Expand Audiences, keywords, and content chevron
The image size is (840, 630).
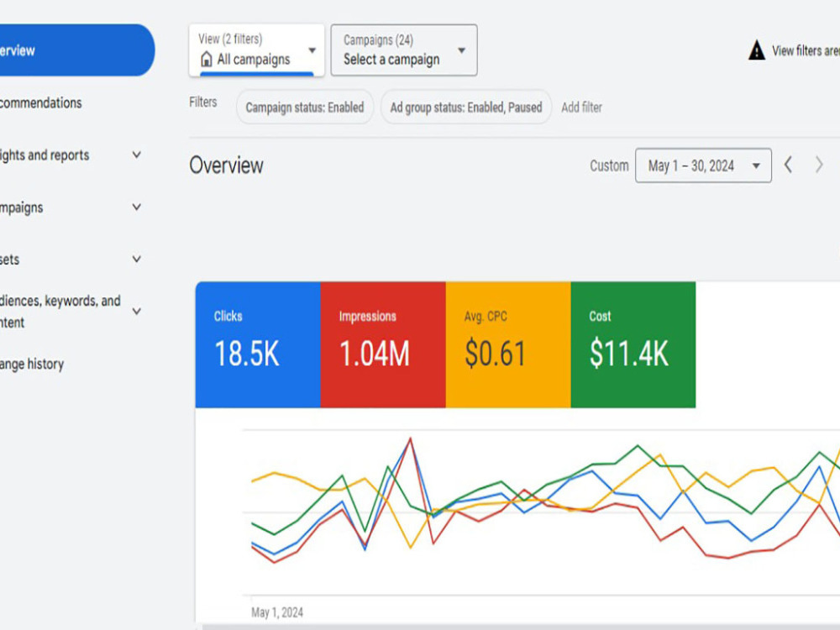(x=137, y=312)
